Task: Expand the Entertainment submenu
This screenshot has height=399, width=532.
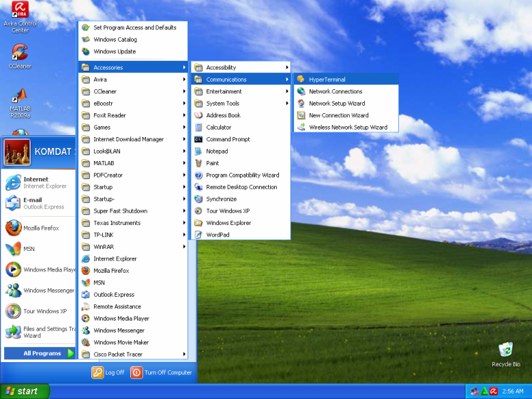Action: 241,91
